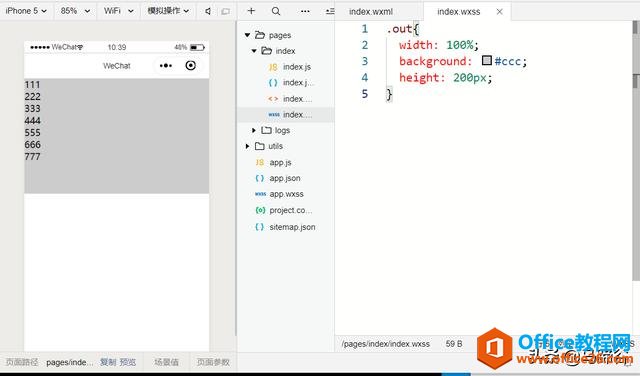Open app.json in file tree
Image resolution: width=640 pixels, height=376 pixels.
coord(286,178)
